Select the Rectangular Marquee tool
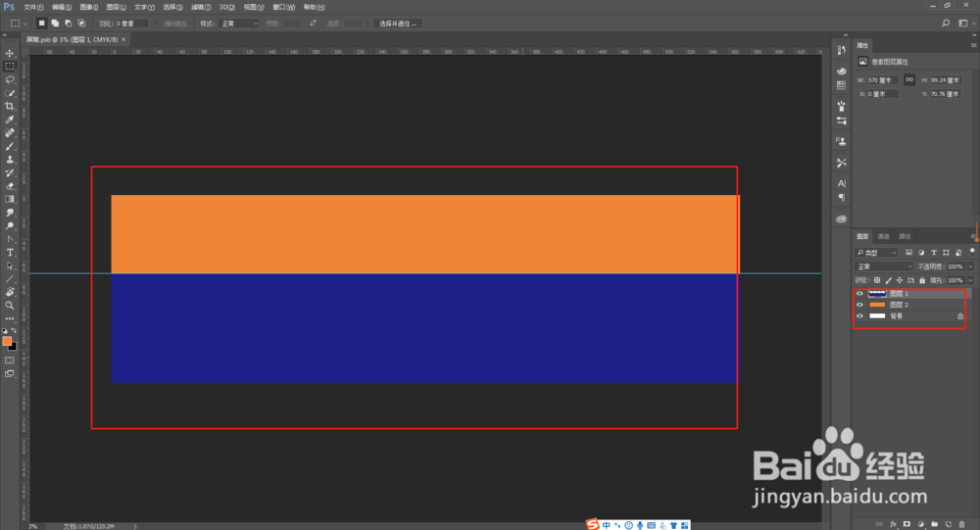The width and height of the screenshot is (980, 530). (10, 67)
